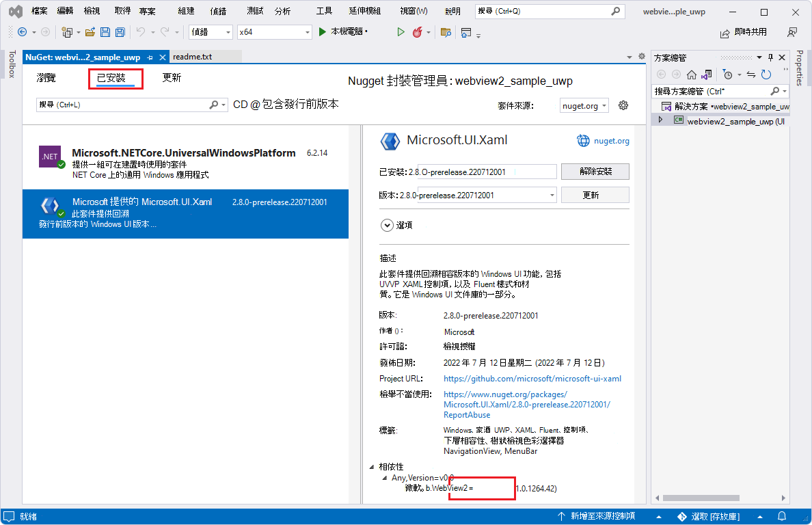
Task: Open NuGet package source settings gear
Action: click(x=623, y=105)
